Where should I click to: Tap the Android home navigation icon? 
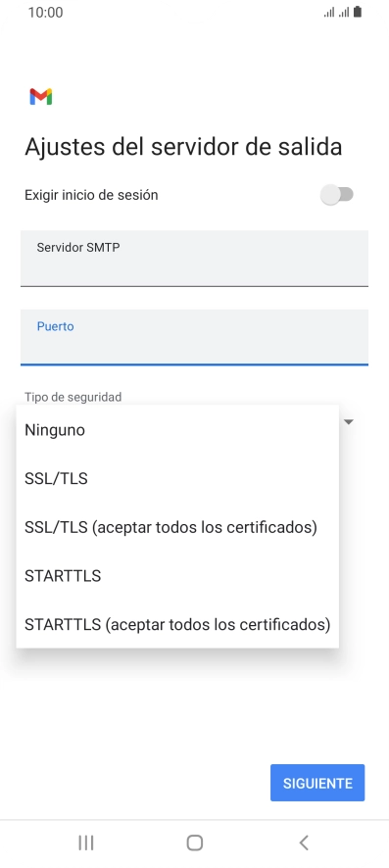tap(195, 843)
